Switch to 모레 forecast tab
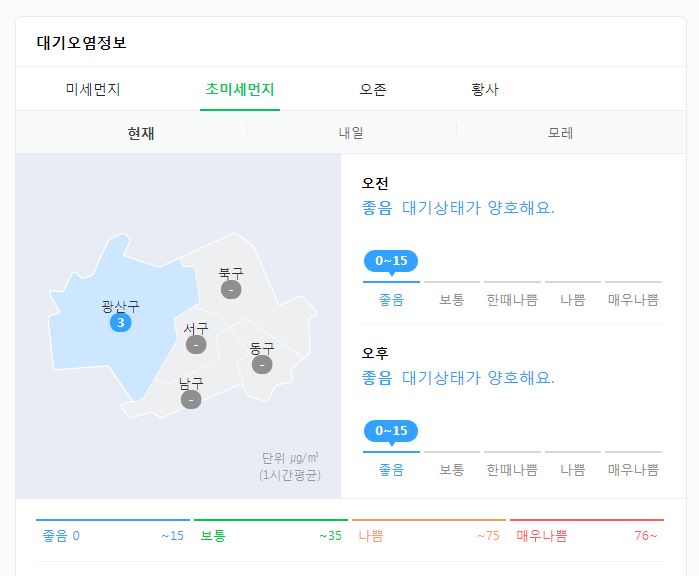This screenshot has width=699, height=576. 560,133
